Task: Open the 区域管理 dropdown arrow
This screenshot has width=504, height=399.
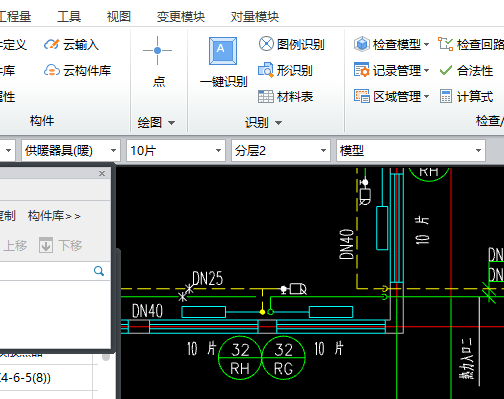Action: pyautogui.click(x=426, y=97)
